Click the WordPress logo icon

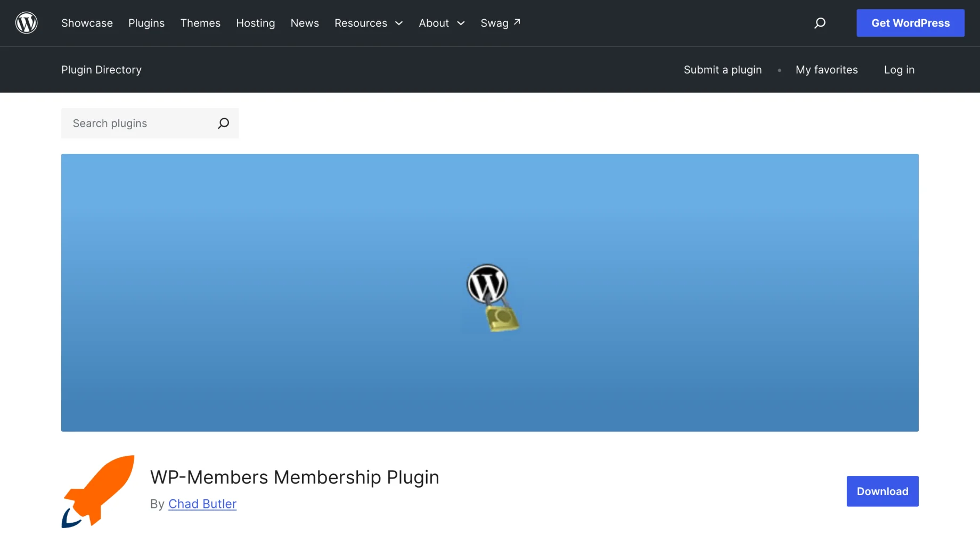[x=26, y=23]
